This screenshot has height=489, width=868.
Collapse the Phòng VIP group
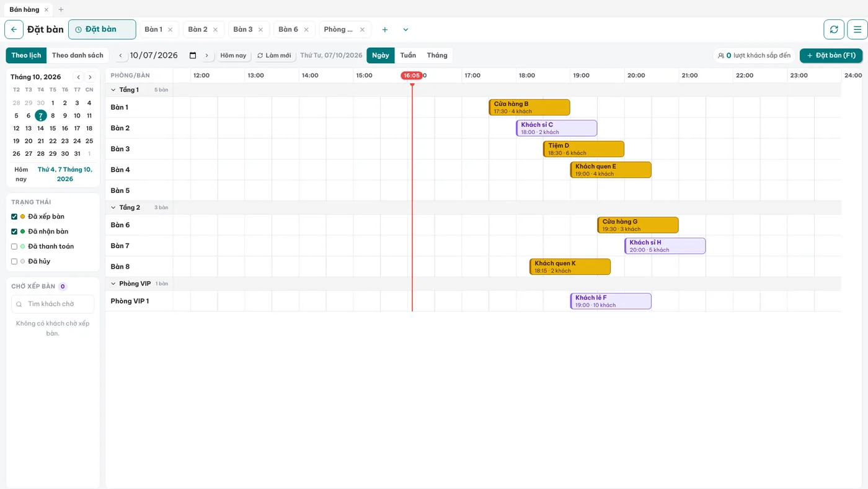pos(113,284)
